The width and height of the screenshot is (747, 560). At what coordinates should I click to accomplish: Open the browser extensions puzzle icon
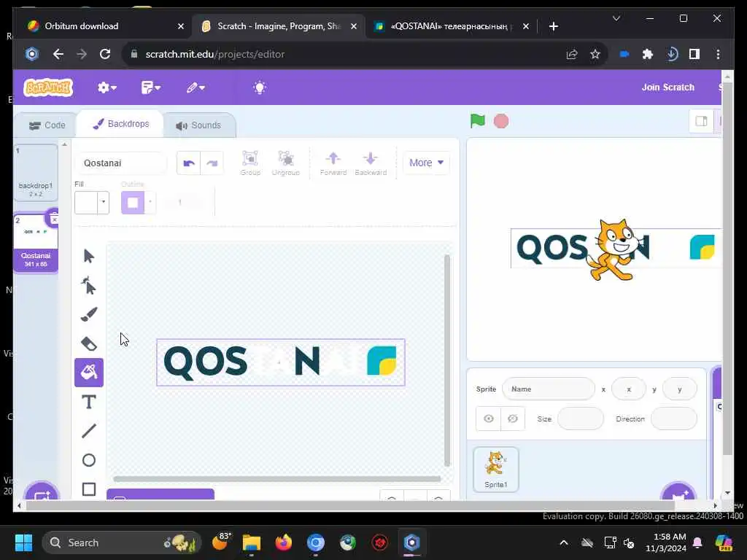click(x=648, y=54)
